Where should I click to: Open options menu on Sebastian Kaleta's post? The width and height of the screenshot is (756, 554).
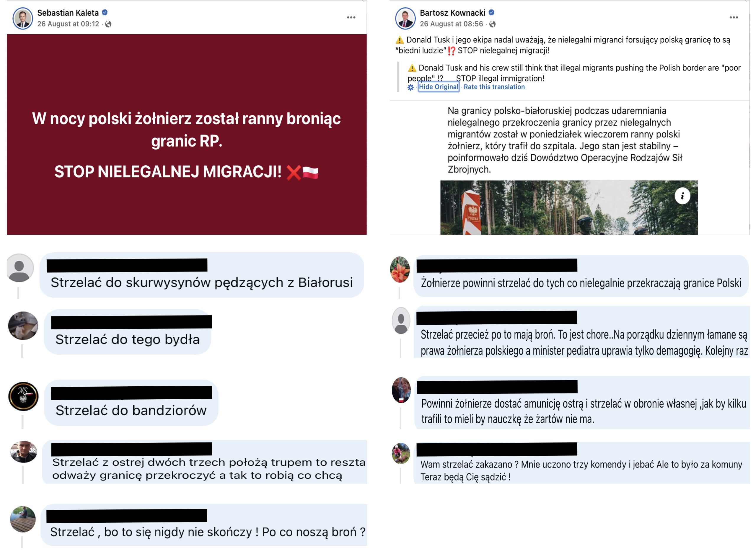click(351, 17)
